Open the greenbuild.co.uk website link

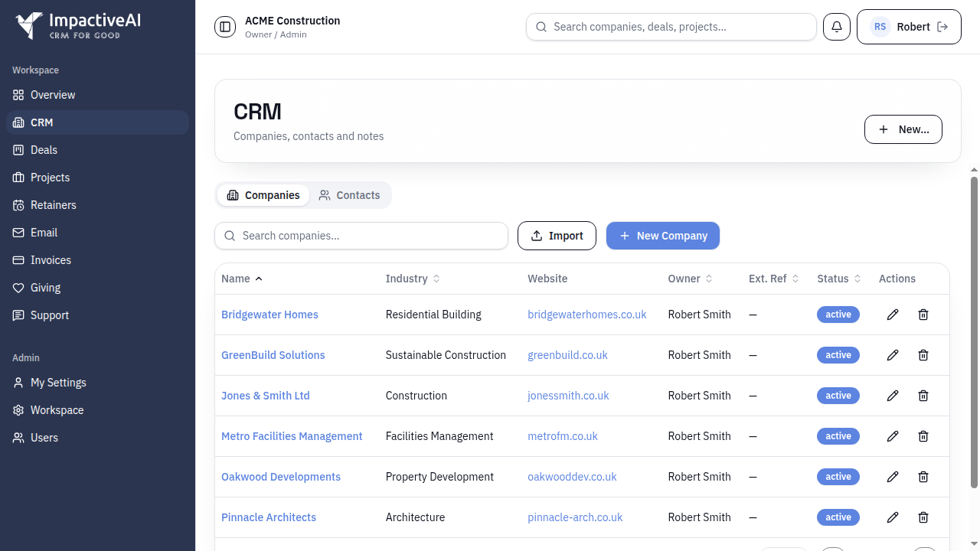point(567,355)
